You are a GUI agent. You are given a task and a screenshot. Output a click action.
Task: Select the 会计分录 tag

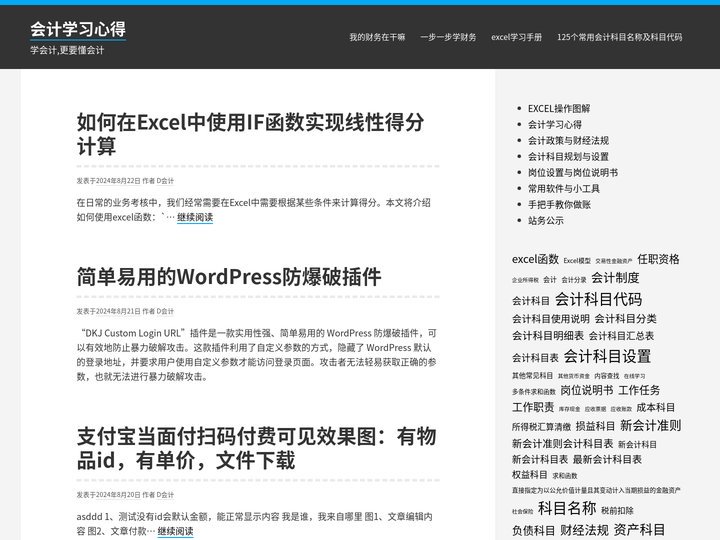pyautogui.click(x=574, y=280)
